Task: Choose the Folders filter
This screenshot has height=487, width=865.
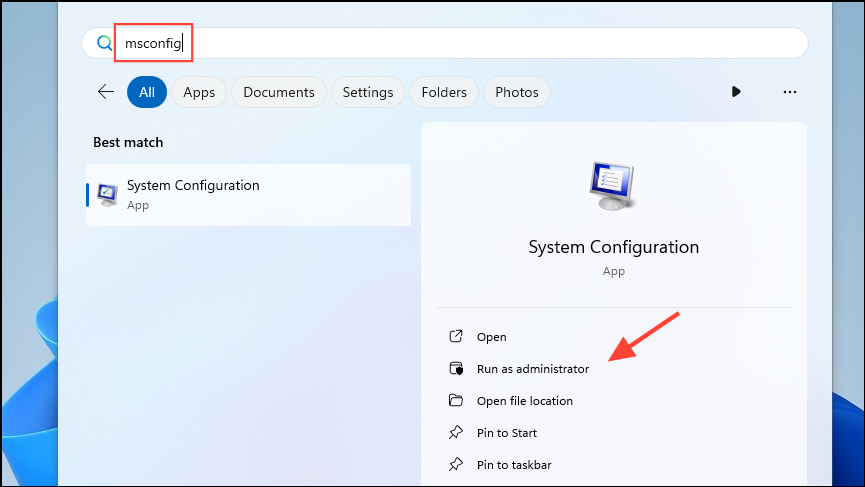Action: (x=444, y=92)
